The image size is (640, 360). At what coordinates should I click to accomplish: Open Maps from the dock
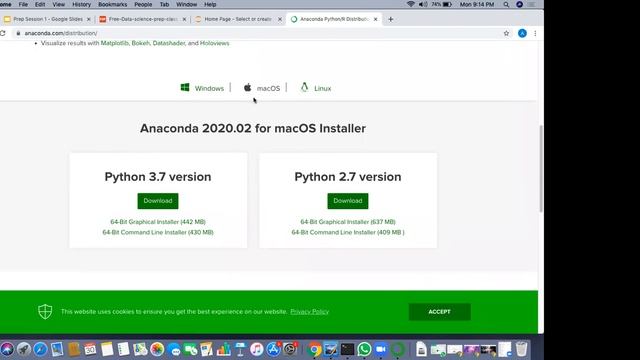click(x=140, y=349)
